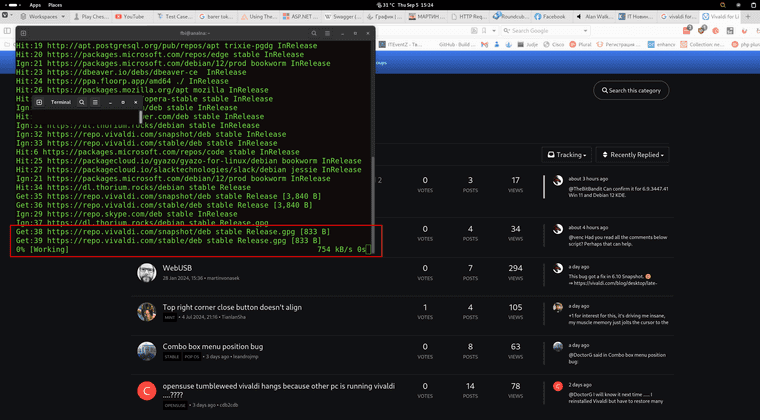
Task: Switch to Play Chess tab
Action: pyautogui.click(x=91, y=16)
